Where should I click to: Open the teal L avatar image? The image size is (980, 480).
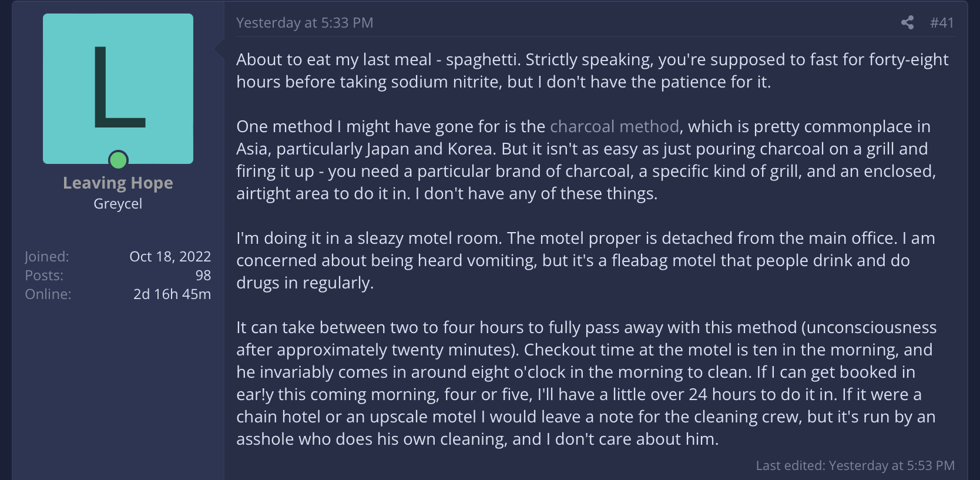point(118,89)
